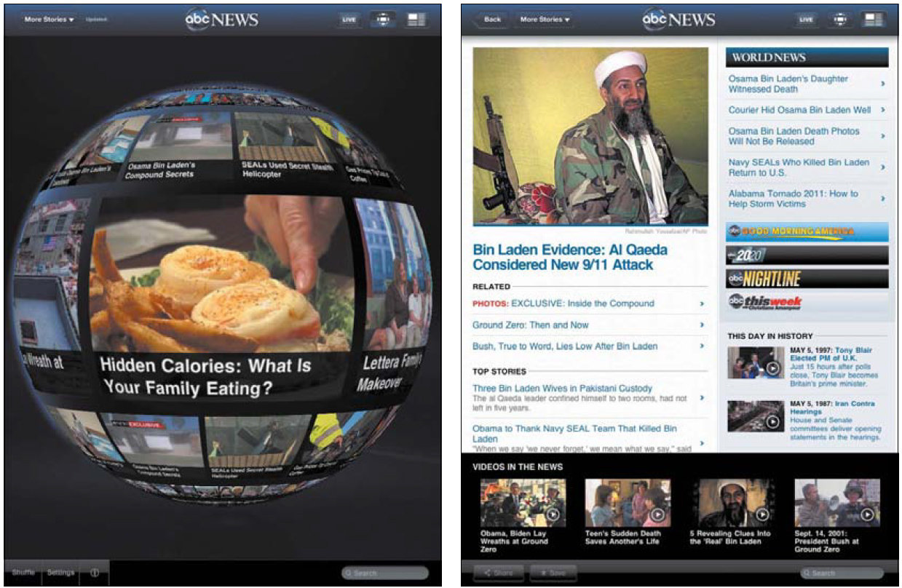Play Tony Blair Elected PM video thumbnail

click(756, 362)
